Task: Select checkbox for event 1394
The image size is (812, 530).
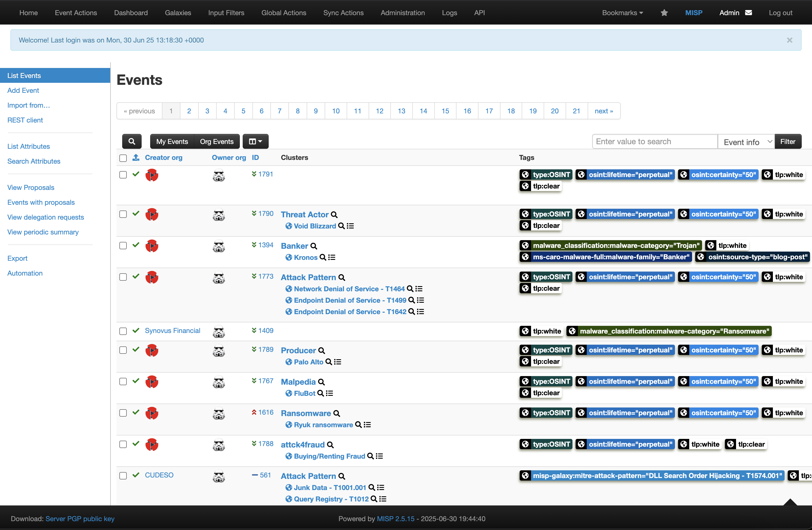Action: pyautogui.click(x=123, y=246)
